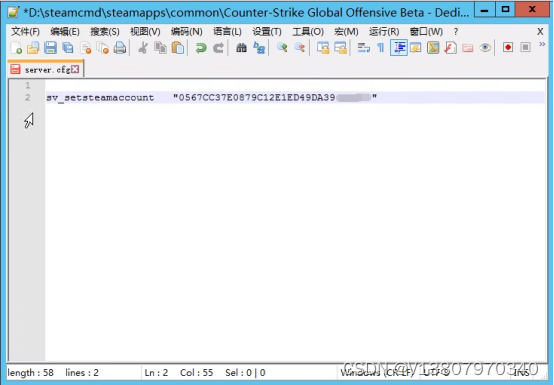Click the length : 58 status entry
The height and width of the screenshot is (385, 554).
[x=30, y=373]
